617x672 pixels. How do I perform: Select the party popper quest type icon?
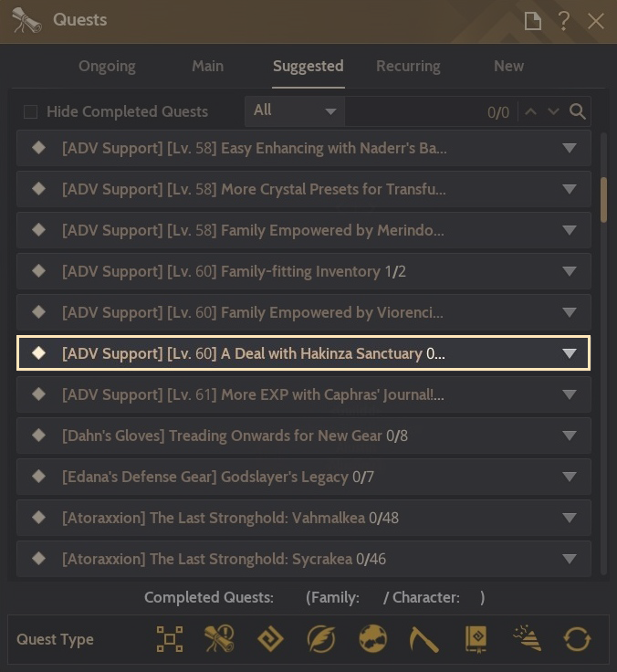[526, 639]
